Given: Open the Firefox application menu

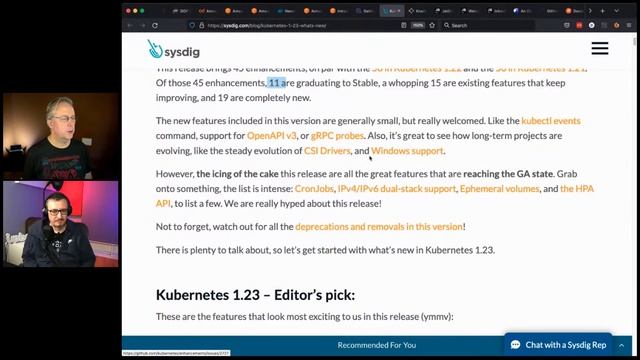Looking at the screenshot, I should (629, 25).
